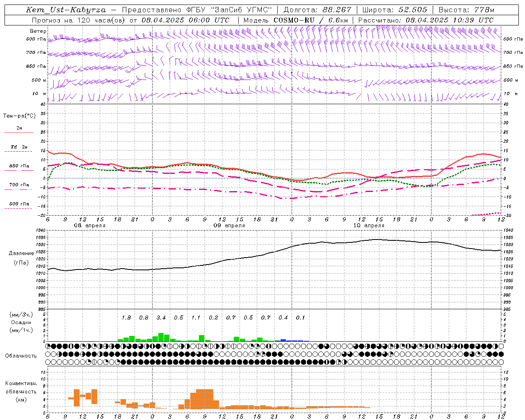Image resolution: width=525 pixels, height=420 pixels.
Task: Click the '850 гПа' temperature legend entry
Action: click(x=19, y=166)
